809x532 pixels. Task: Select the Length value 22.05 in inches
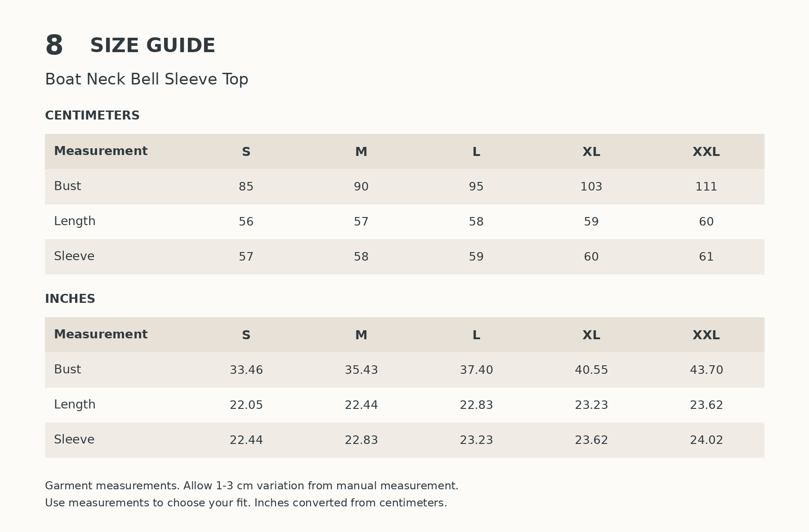(246, 405)
